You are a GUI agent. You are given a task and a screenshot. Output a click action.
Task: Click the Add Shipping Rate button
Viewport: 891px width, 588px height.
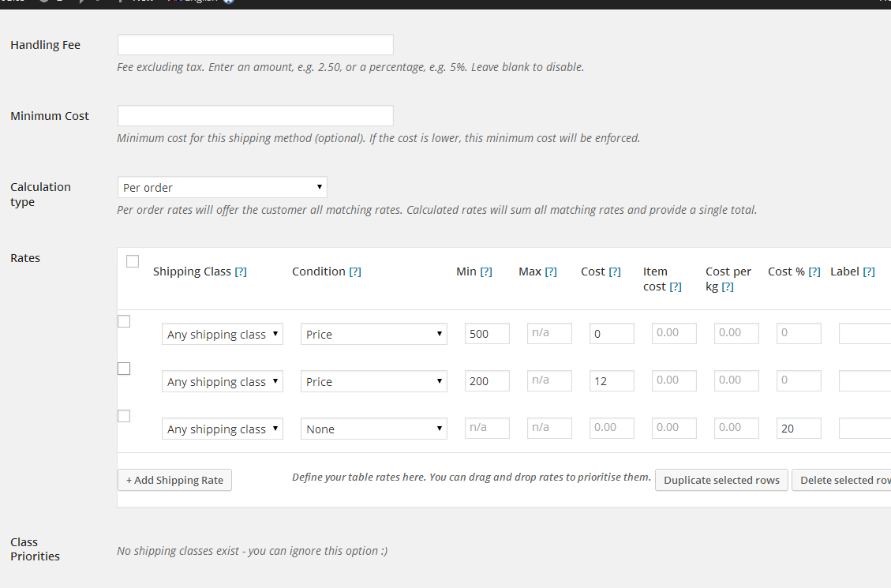click(x=174, y=480)
